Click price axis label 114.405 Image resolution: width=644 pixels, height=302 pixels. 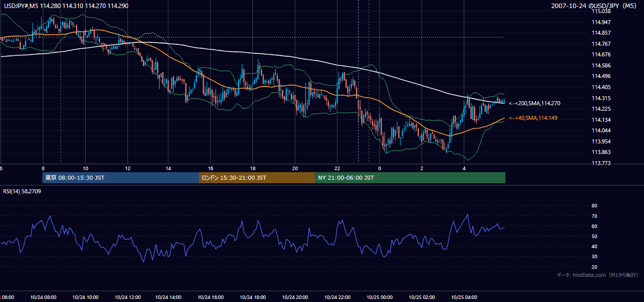coord(602,87)
